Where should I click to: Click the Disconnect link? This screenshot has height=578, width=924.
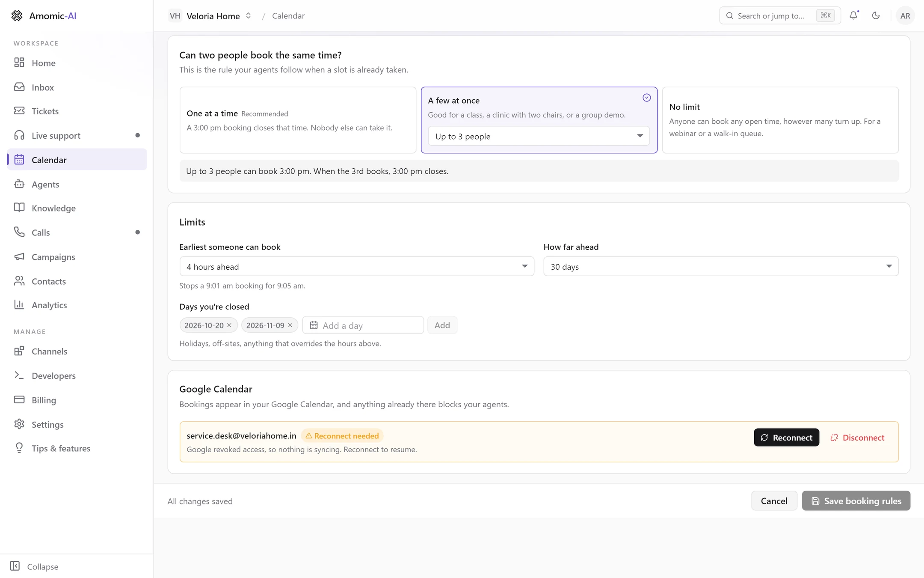pos(857,438)
